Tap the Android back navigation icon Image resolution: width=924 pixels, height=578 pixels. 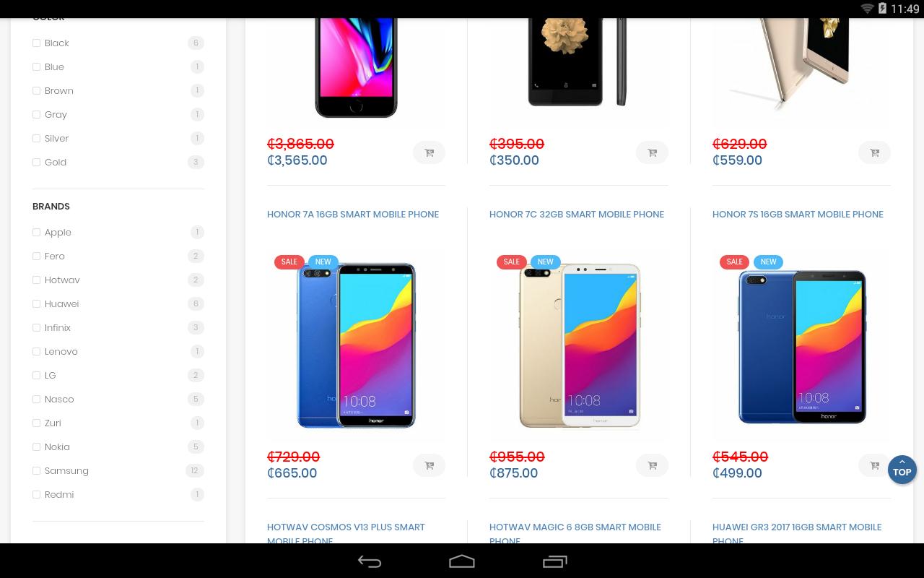[370, 561]
